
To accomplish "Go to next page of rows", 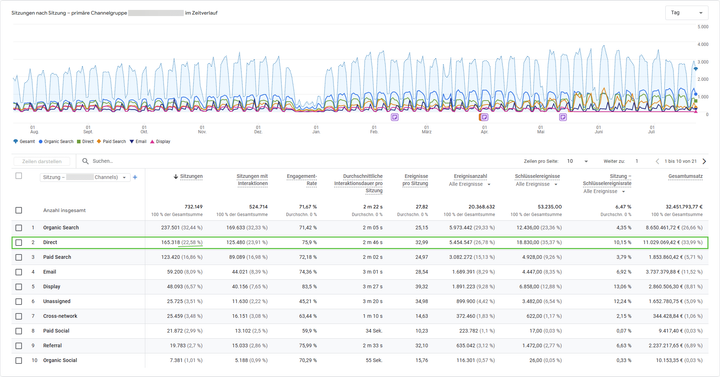I will pyautogui.click(x=704, y=161).
